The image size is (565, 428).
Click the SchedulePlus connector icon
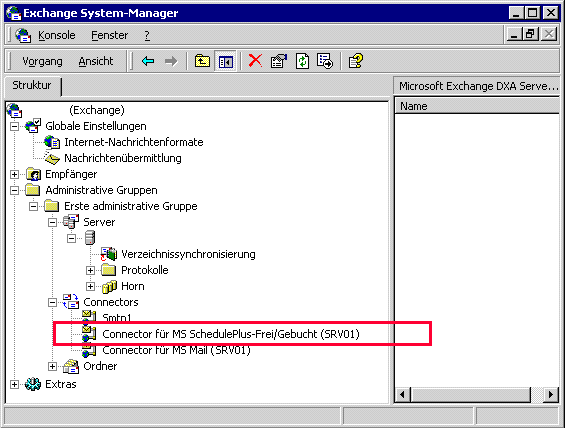point(89,334)
